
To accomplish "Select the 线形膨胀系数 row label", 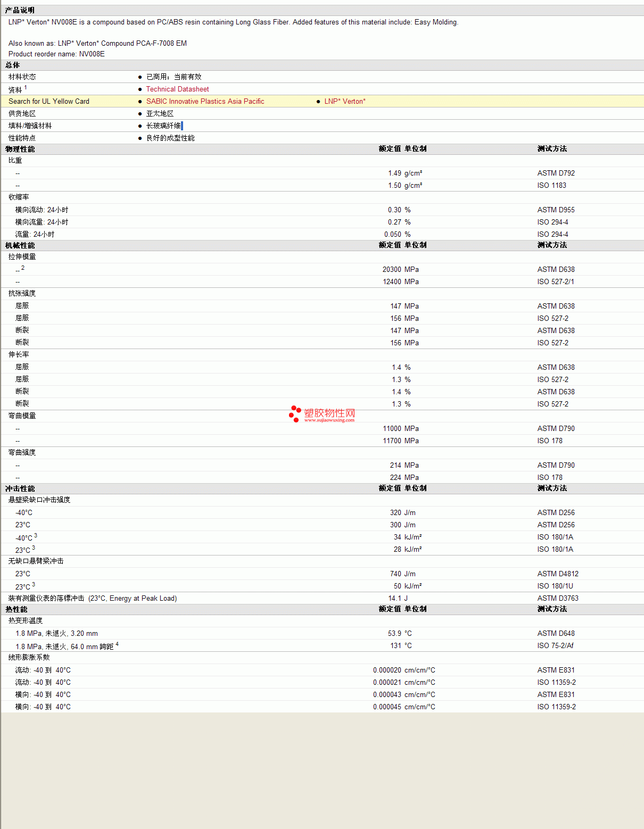I will [x=29, y=657].
